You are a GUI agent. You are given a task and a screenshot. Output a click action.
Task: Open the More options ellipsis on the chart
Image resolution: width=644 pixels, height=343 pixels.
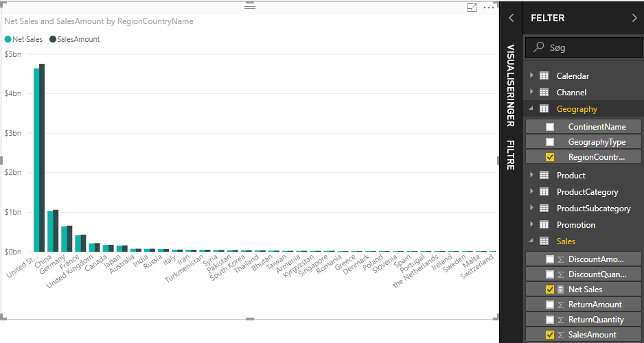pyautogui.click(x=488, y=8)
